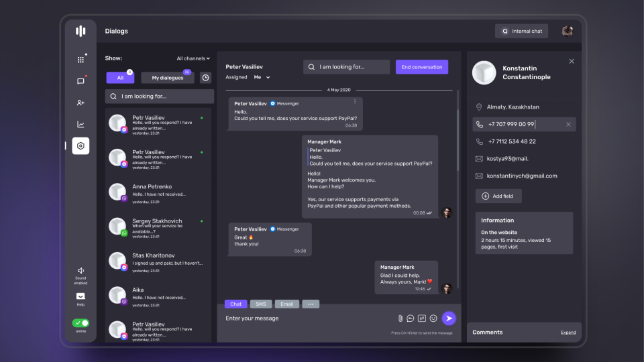The height and width of the screenshot is (362, 644).
Task: Click the app logo in the sidebar
Action: [80, 31]
